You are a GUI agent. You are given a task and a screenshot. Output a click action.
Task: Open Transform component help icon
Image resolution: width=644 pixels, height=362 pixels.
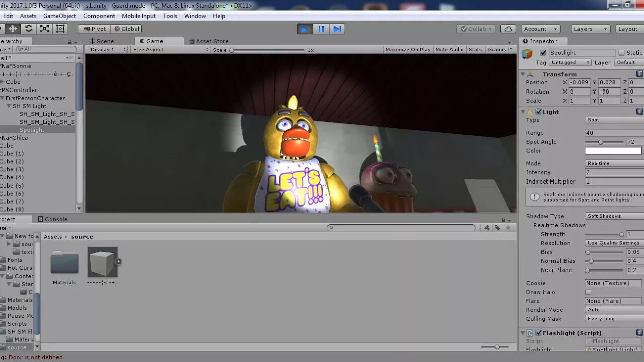[x=639, y=74]
